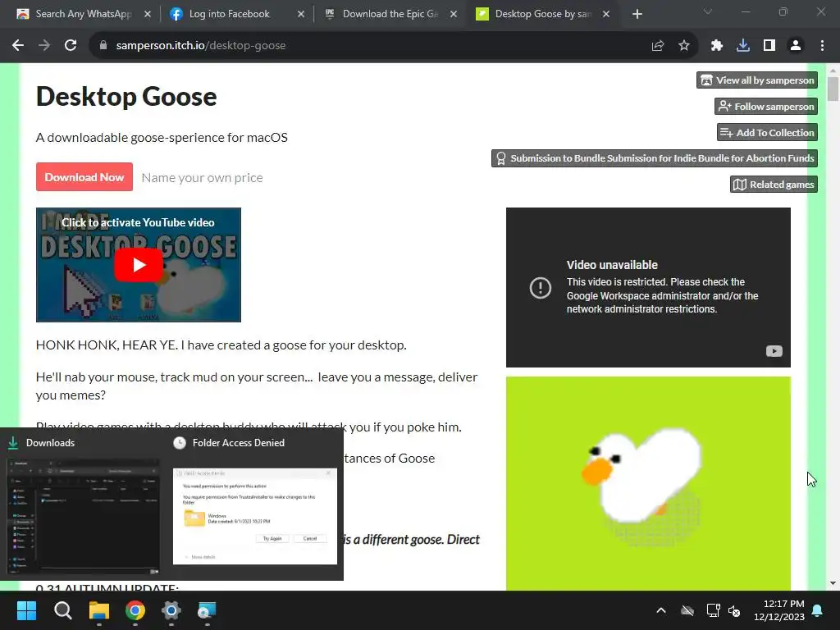Go back to the previous page

point(18,46)
